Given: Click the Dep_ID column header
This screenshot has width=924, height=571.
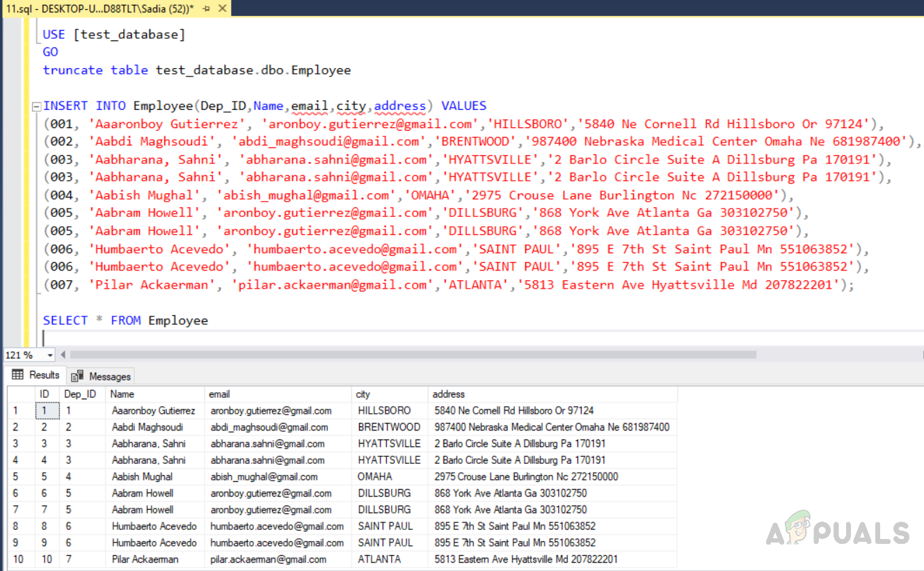Looking at the screenshot, I should coord(81,394).
